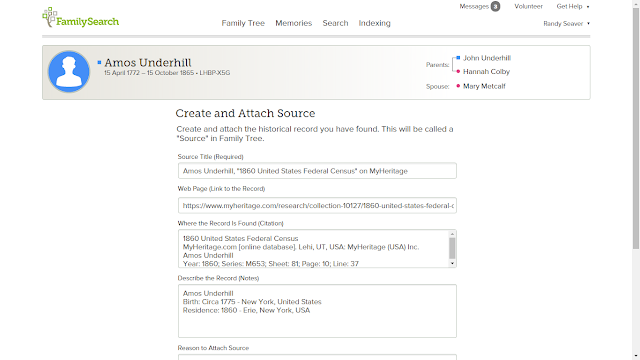Open the Search menu
The width and height of the screenshot is (640, 360).
click(335, 23)
